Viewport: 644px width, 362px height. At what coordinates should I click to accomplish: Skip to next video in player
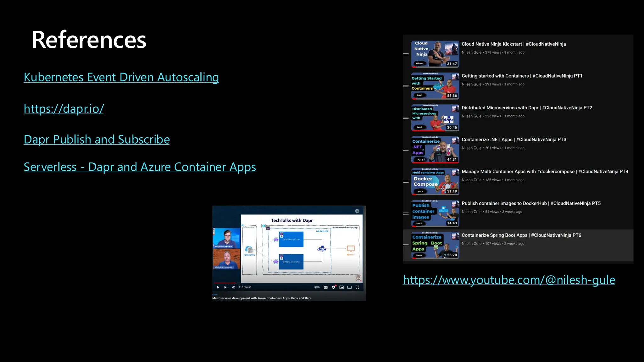tap(226, 287)
